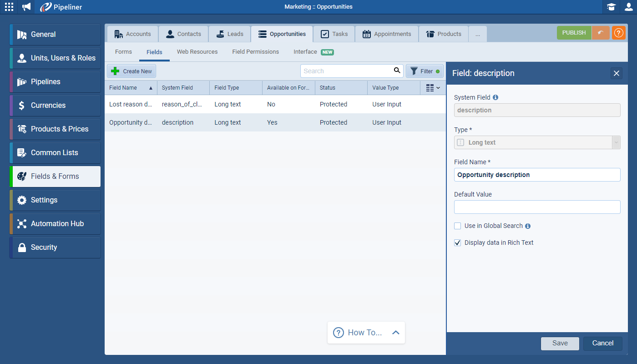637x364 pixels.
Task: Open the help question mark icon
Action: 618,33
